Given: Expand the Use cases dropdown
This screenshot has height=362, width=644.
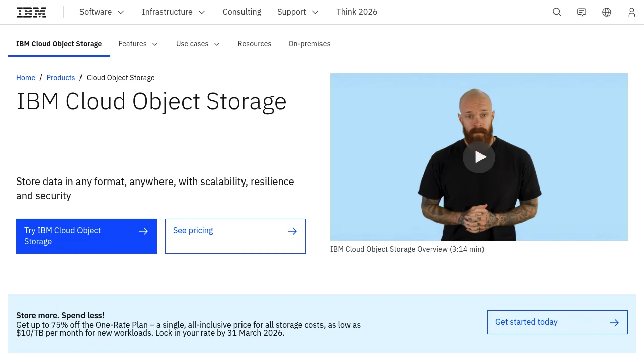Looking at the screenshot, I should 198,44.
